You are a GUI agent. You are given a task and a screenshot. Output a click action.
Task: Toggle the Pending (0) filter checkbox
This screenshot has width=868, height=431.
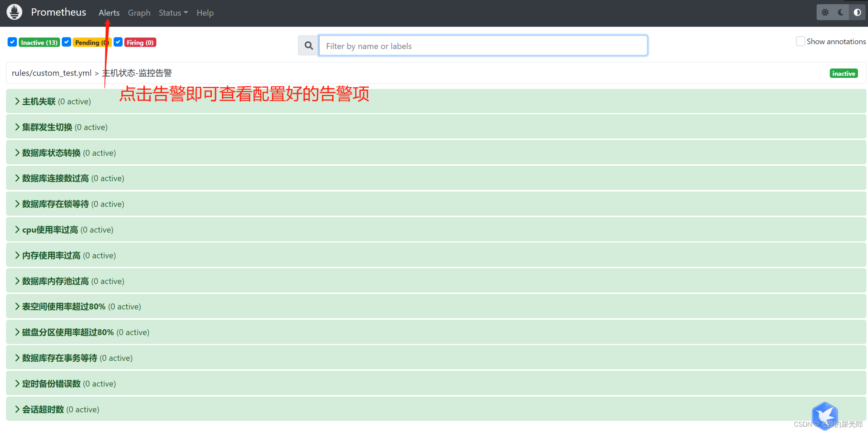point(66,42)
